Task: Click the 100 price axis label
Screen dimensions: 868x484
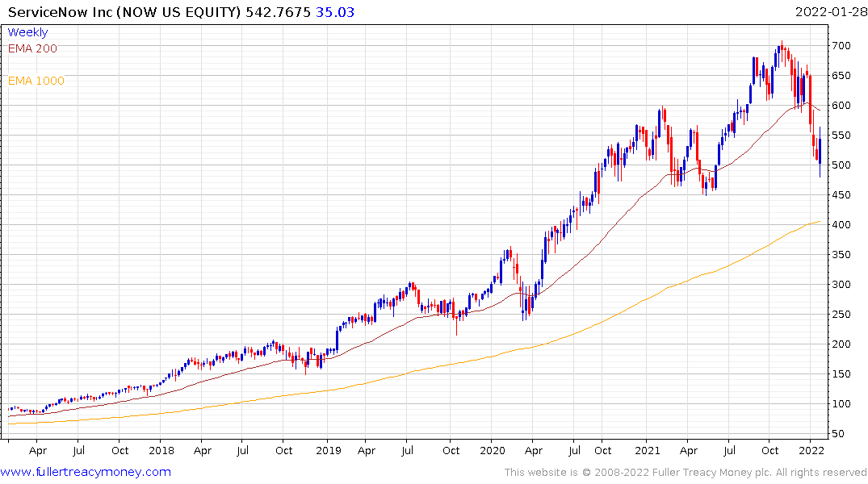Action: (841, 404)
